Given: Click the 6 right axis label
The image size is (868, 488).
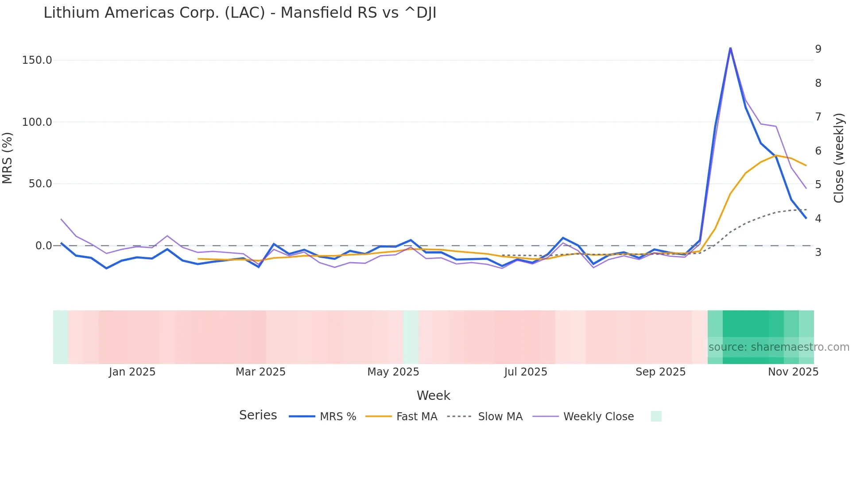Looking at the screenshot, I should (818, 151).
